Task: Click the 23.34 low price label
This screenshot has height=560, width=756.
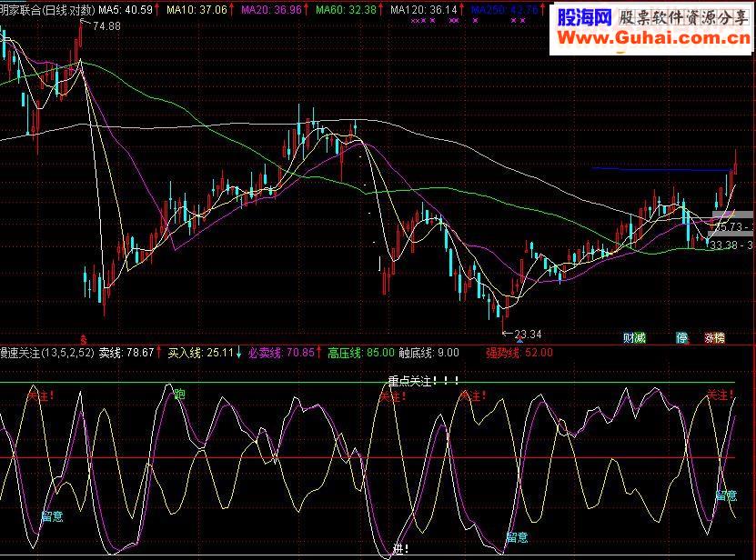Action: point(528,334)
